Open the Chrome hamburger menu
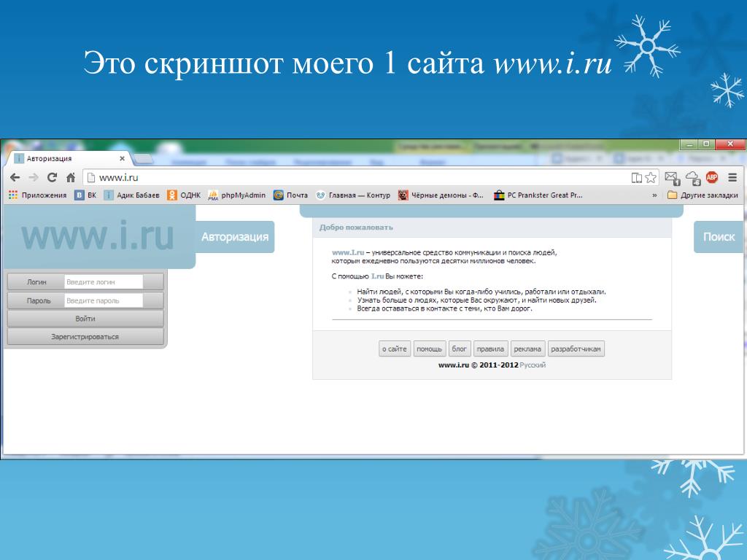 732,178
